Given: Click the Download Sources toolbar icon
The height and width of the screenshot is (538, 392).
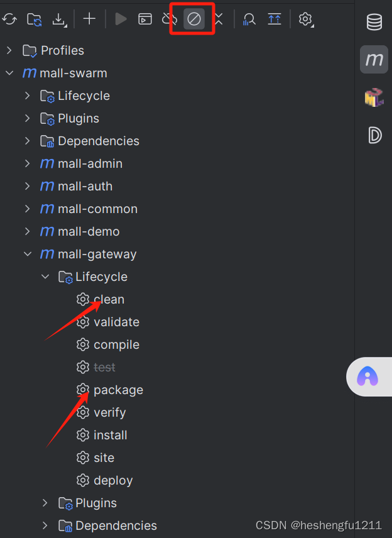Looking at the screenshot, I should 59,19.
